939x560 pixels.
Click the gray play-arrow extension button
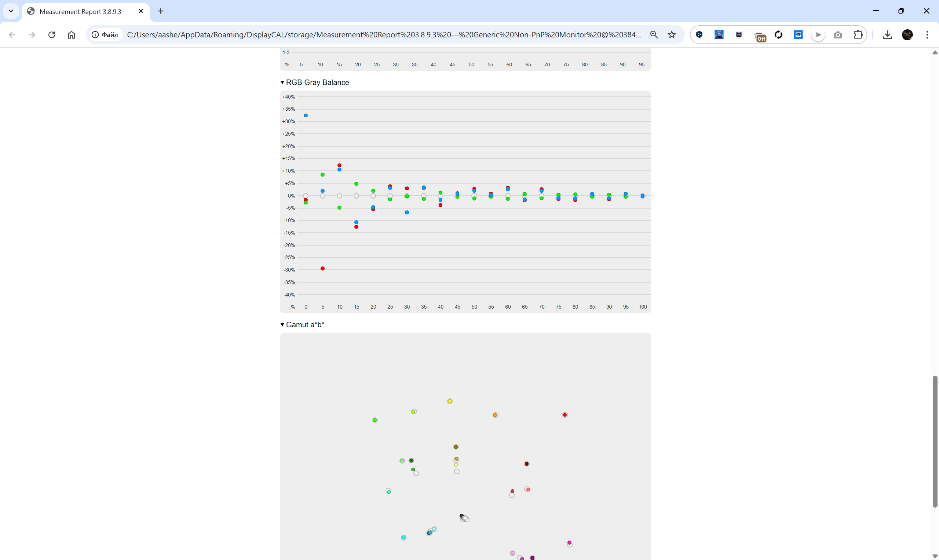(x=818, y=35)
